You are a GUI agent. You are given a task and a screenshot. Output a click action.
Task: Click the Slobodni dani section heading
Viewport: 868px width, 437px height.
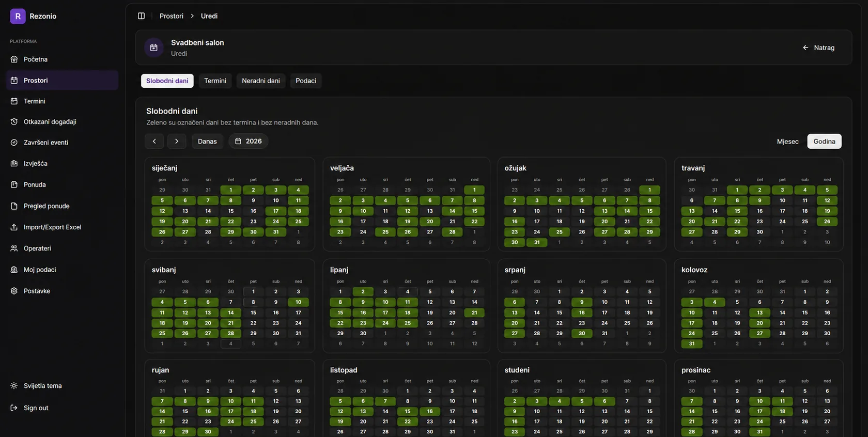(172, 111)
